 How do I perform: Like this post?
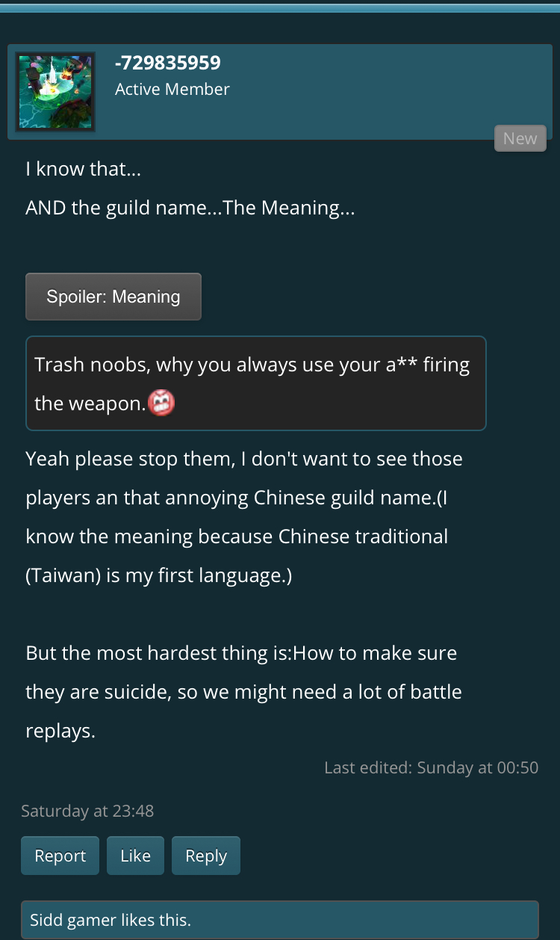135,856
